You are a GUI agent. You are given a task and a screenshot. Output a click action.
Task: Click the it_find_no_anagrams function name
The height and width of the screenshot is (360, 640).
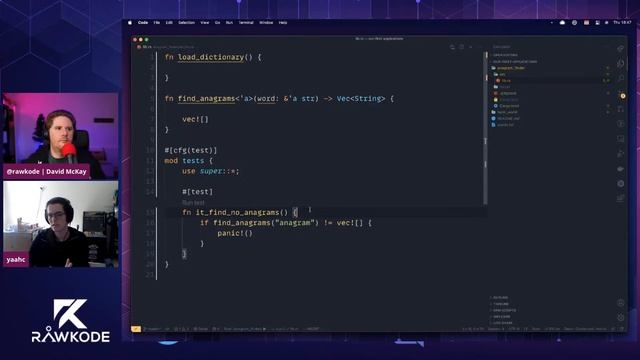pyautogui.click(x=238, y=213)
